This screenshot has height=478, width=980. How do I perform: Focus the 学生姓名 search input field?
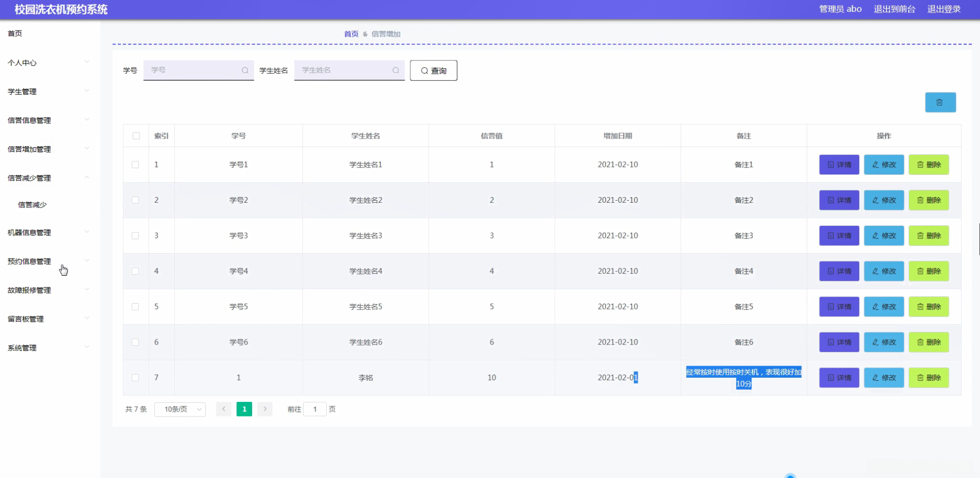[349, 70]
